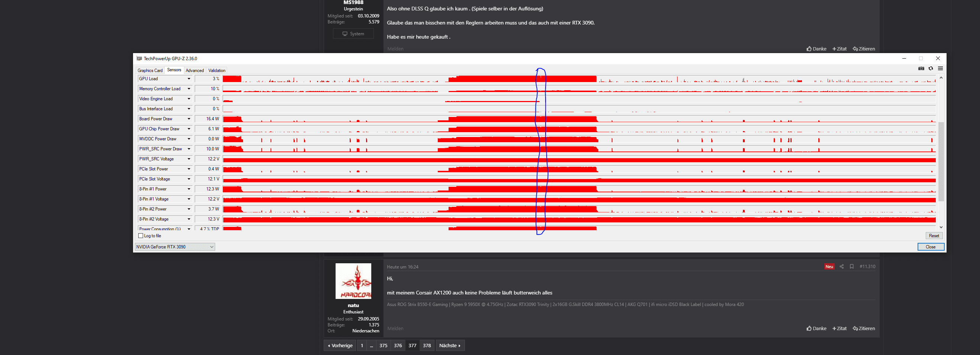Click Zitieren on MS1988's post
The image size is (980, 355).
coord(864,49)
